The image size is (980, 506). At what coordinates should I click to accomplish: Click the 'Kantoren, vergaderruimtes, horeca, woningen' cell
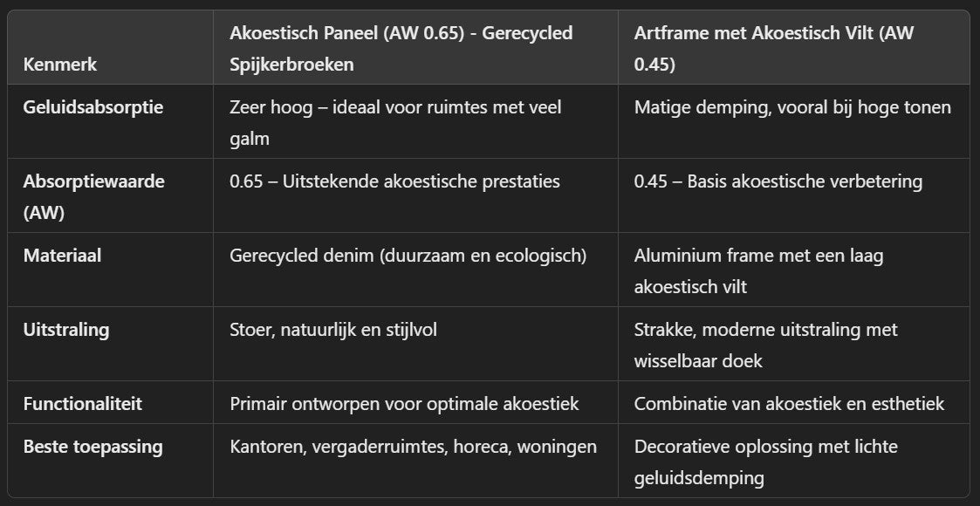[x=413, y=447]
